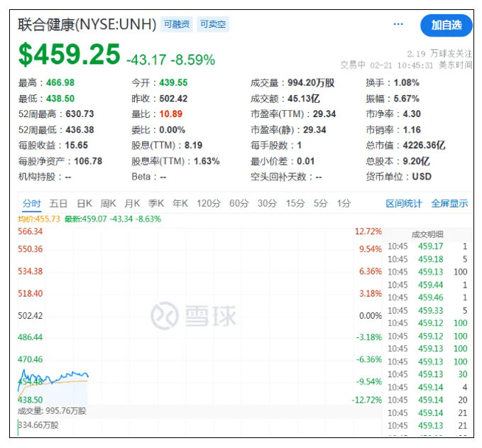Viewport: 482px width, 448px height.
Task: Select the 5分 interval tab
Action: tap(321, 204)
